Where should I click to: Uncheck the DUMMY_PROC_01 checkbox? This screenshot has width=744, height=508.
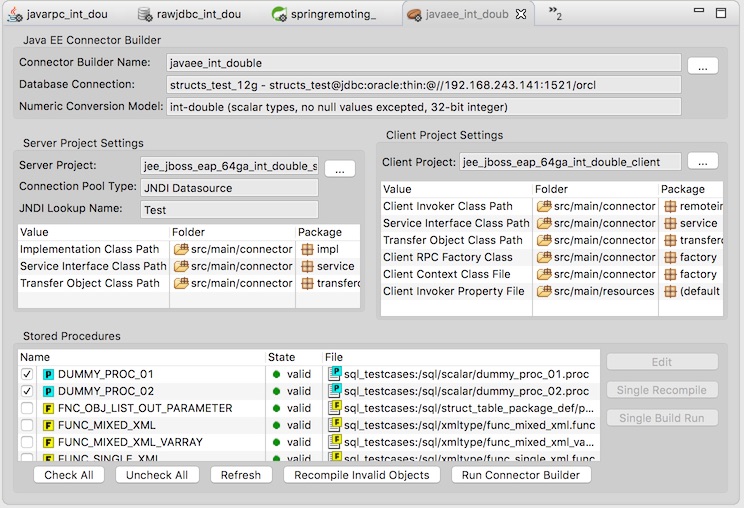[x=27, y=374]
